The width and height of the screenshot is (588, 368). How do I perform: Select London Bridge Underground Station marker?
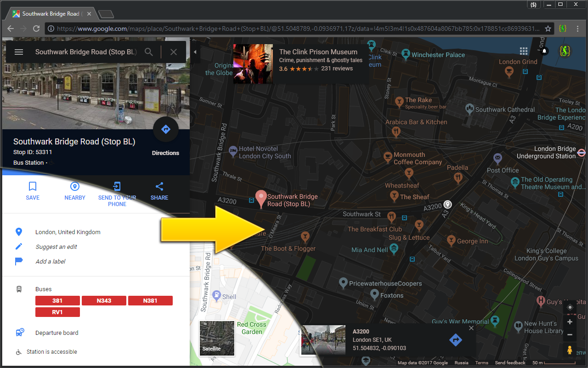582,153
